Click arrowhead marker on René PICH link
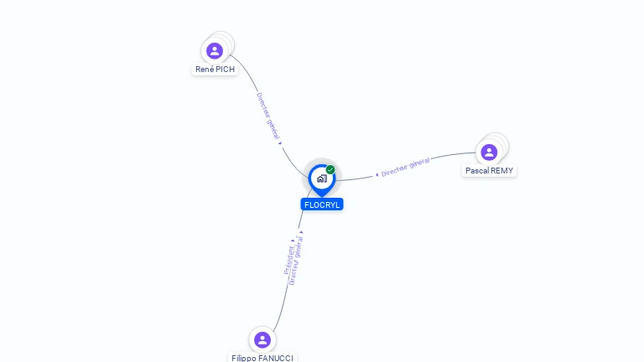Screen dimensions: 644x362 tap(280, 143)
